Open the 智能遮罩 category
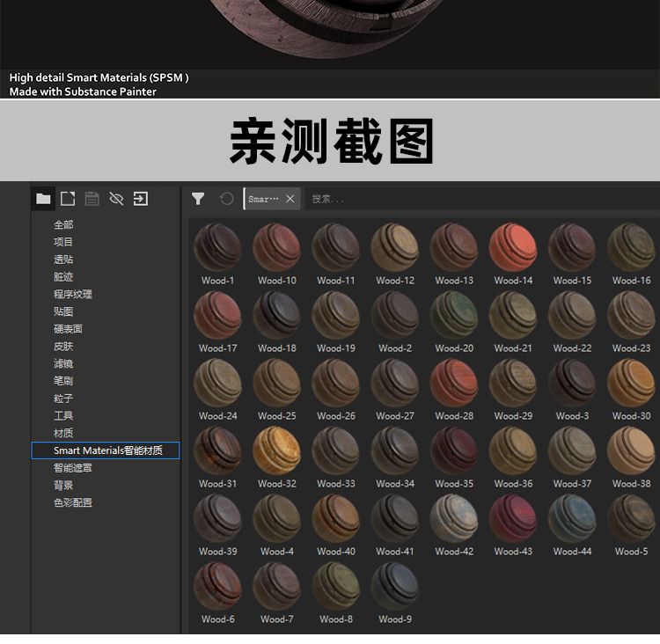 tap(73, 468)
